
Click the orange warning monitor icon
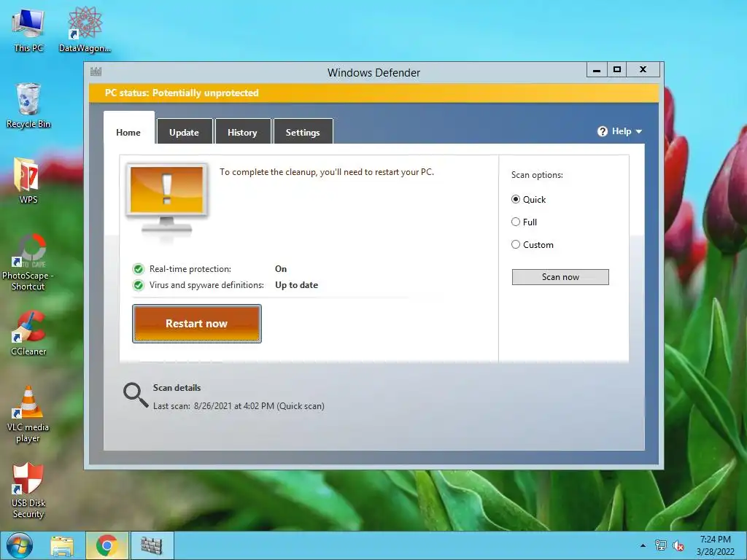coord(167,199)
